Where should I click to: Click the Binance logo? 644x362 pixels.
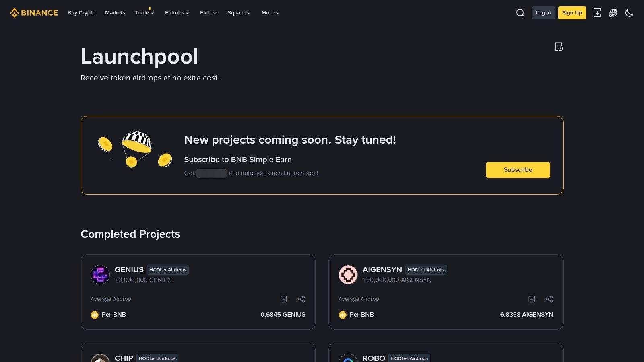point(34,13)
